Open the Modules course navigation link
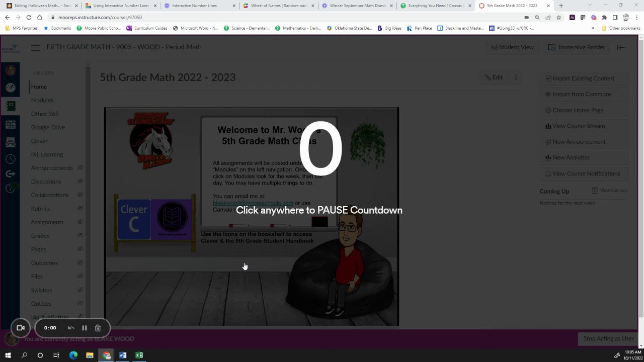This screenshot has width=644, height=362. pyautogui.click(x=42, y=100)
